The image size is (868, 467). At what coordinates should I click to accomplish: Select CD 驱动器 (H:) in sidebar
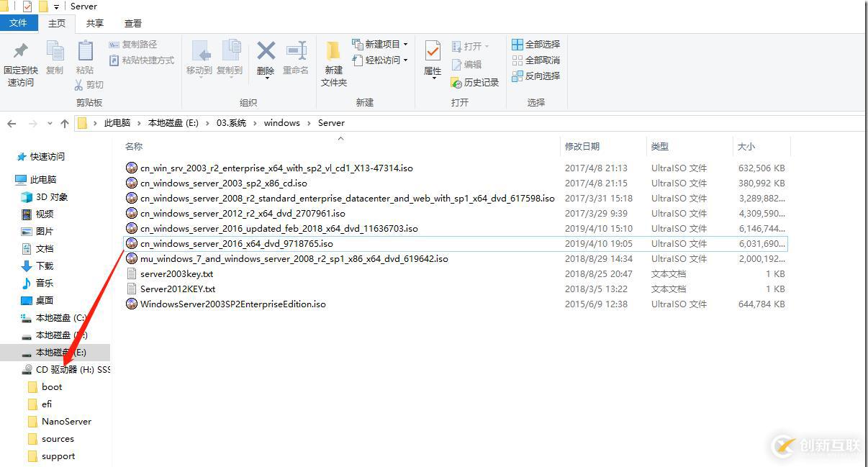(x=66, y=369)
